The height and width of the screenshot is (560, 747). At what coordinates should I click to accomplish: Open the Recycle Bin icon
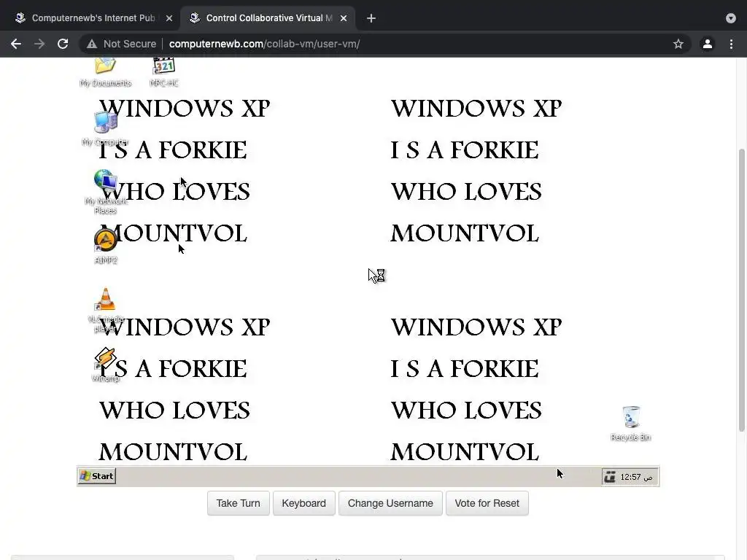[x=631, y=424]
